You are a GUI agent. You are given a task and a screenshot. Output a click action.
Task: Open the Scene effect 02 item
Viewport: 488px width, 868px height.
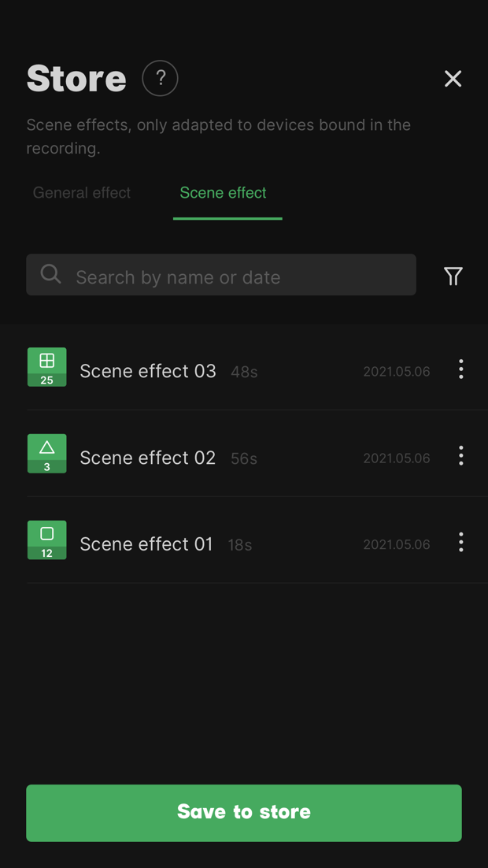(x=148, y=458)
